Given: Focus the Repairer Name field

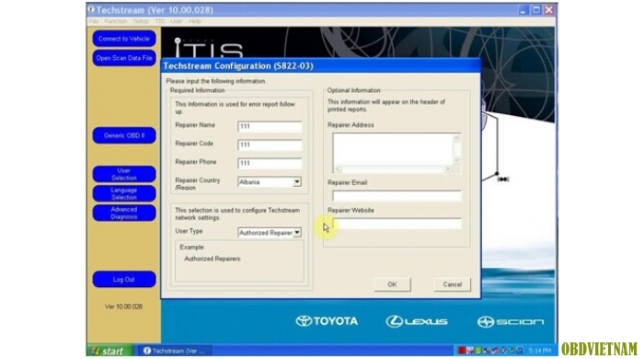Looking at the screenshot, I should click(x=270, y=126).
